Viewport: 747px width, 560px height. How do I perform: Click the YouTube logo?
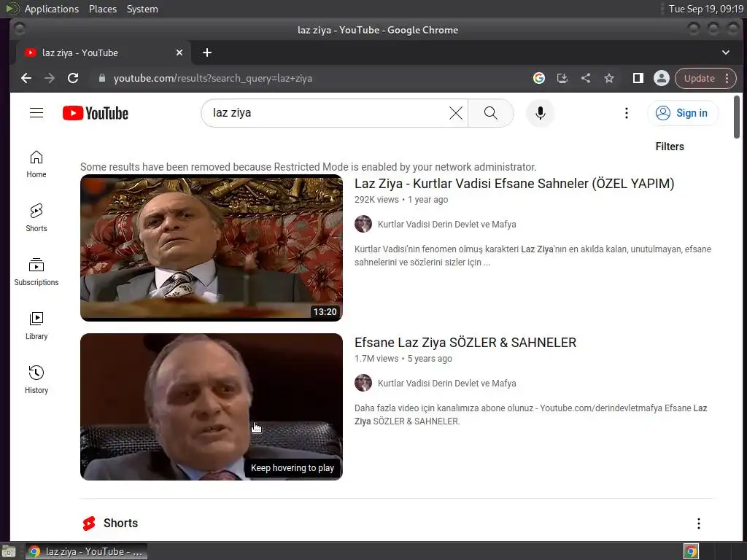pos(96,113)
